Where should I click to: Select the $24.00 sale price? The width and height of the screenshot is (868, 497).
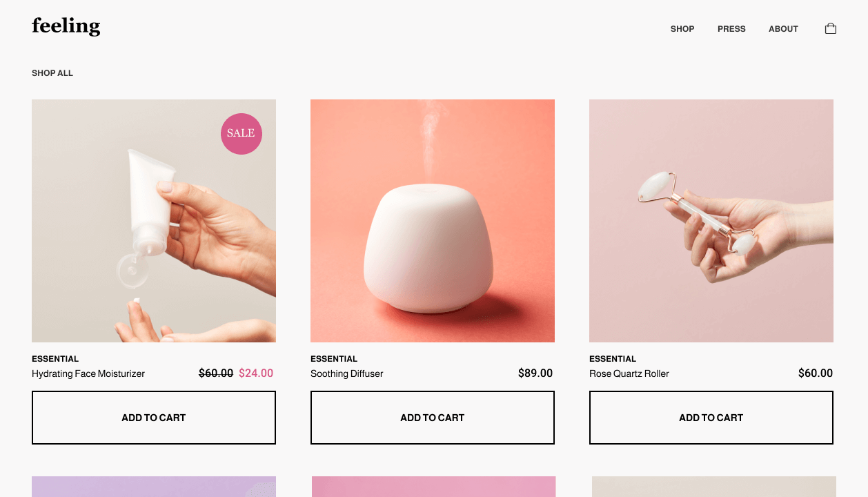(x=256, y=373)
